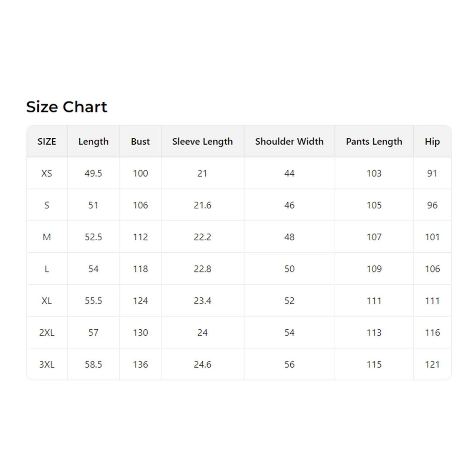Select the XL size row label

[47, 300]
